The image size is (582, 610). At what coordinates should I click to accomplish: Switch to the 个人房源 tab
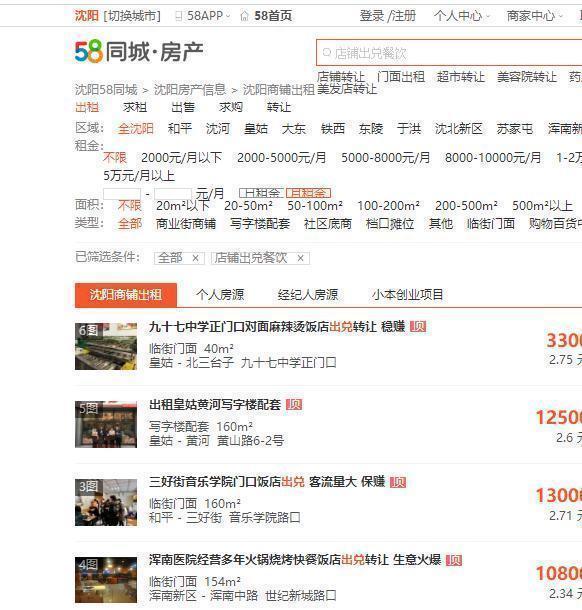point(220,294)
